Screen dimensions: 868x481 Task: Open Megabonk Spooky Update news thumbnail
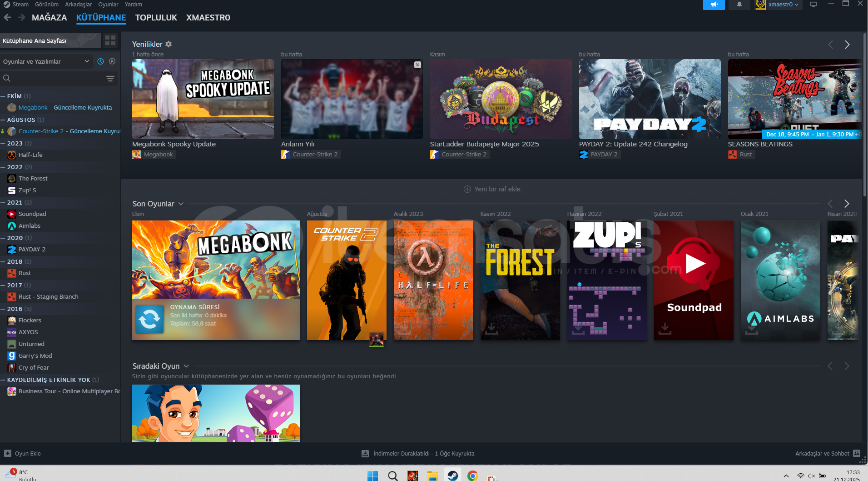203,99
